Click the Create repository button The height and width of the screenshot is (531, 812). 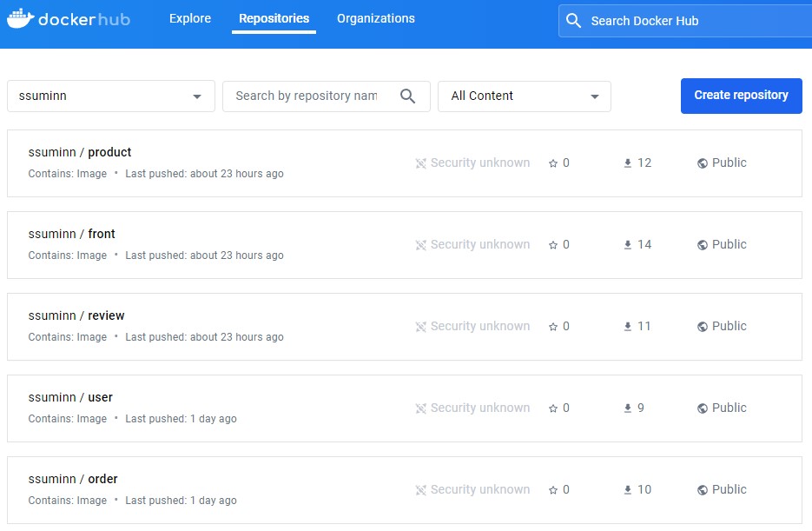[x=741, y=96]
